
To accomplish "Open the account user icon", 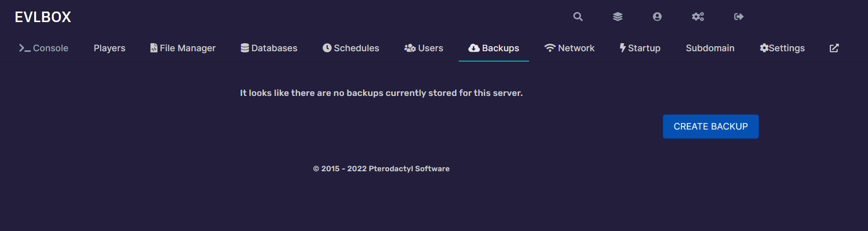I will 657,17.
